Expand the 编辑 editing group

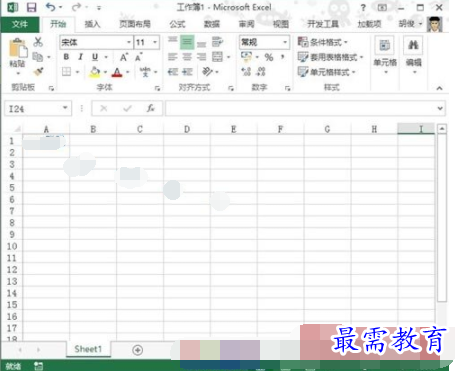pos(414,55)
